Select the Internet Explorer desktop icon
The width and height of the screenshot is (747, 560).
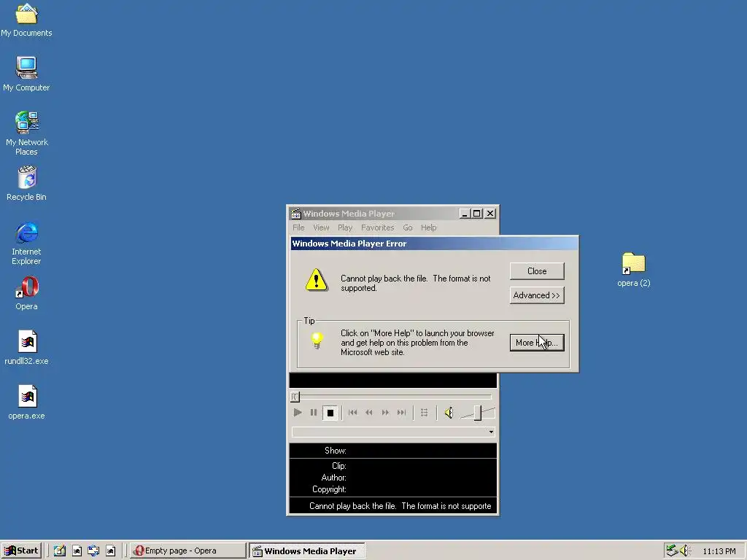[x=26, y=243]
